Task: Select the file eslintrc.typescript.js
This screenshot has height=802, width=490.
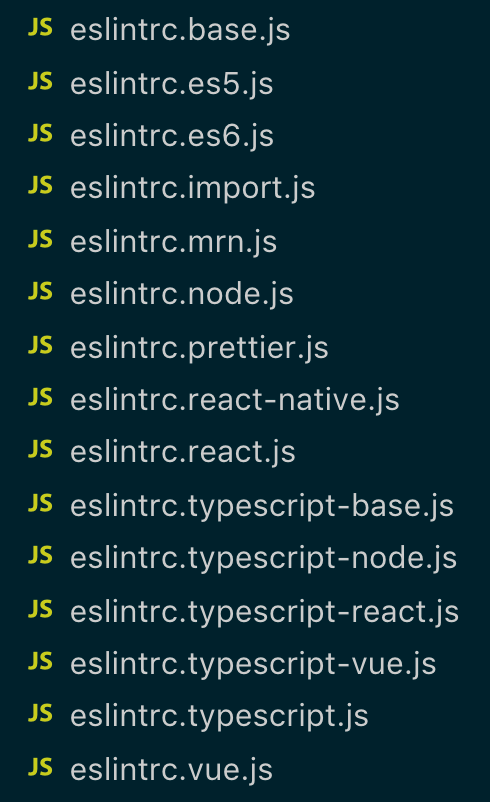Action: coord(219,717)
